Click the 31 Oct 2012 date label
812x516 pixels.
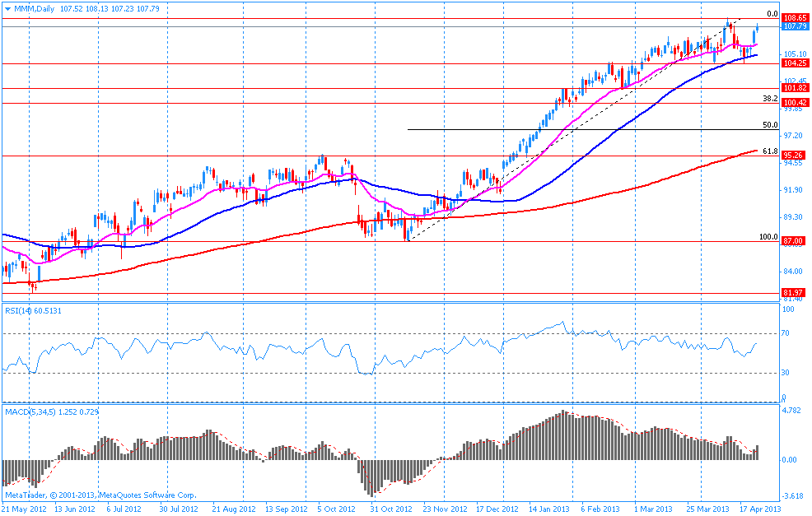coord(391,509)
